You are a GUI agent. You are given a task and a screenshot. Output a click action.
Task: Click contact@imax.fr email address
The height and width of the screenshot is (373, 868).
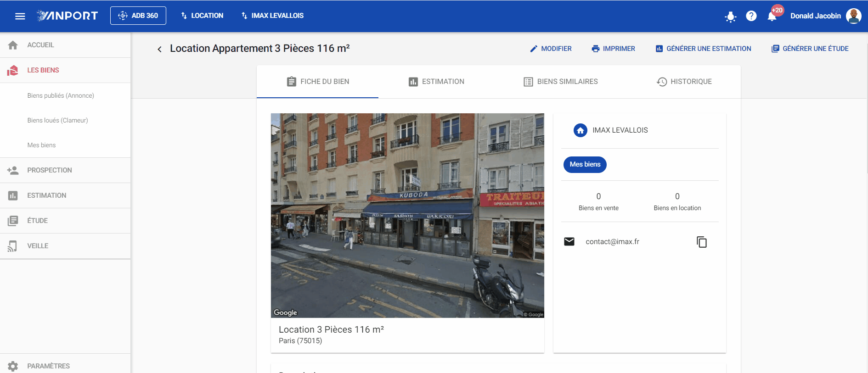pyautogui.click(x=612, y=242)
